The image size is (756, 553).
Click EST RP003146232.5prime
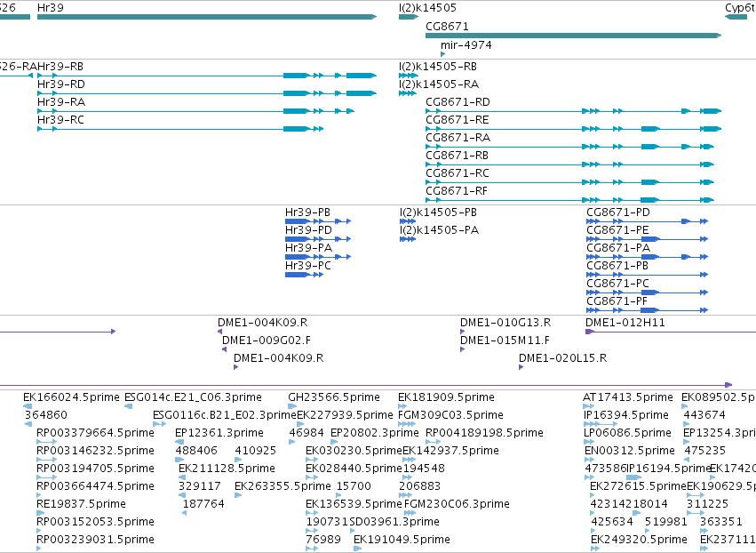point(95,451)
